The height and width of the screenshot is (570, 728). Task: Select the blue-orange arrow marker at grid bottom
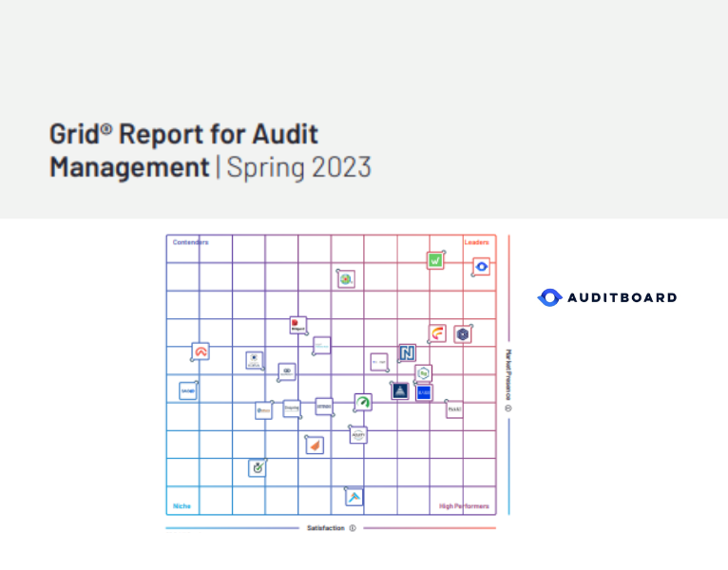354,497
